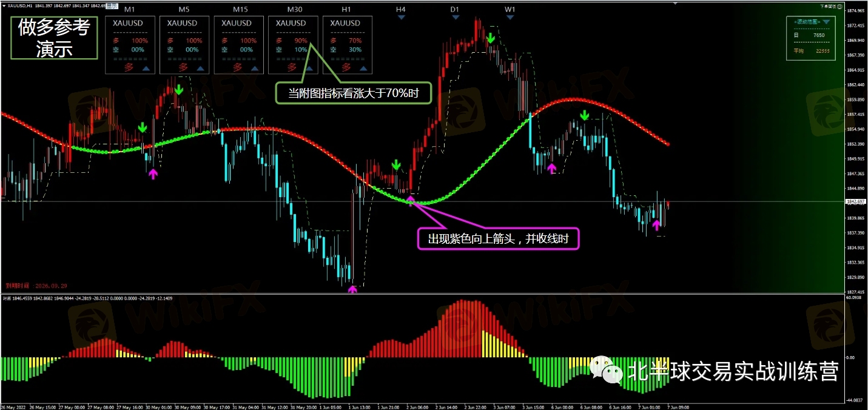The height and width of the screenshot is (410, 868).
Task: Click the green down arrow at the chart's highest peak
Action: (x=490, y=38)
